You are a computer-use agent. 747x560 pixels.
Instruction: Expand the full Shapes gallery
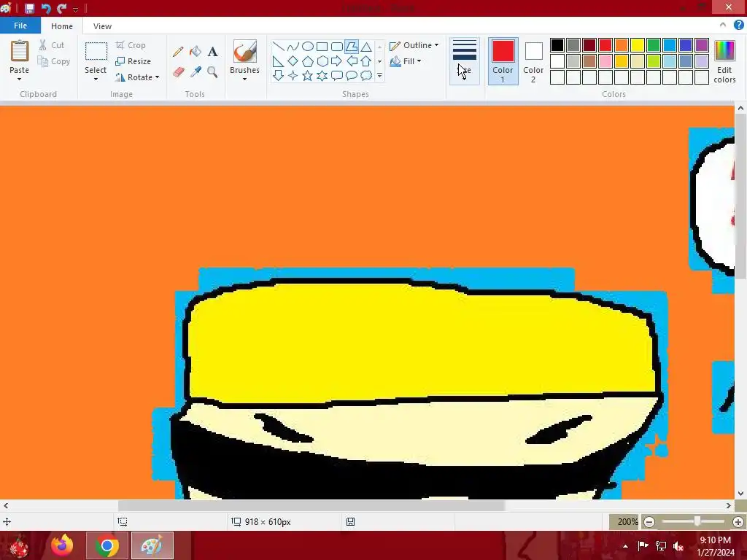[379, 75]
